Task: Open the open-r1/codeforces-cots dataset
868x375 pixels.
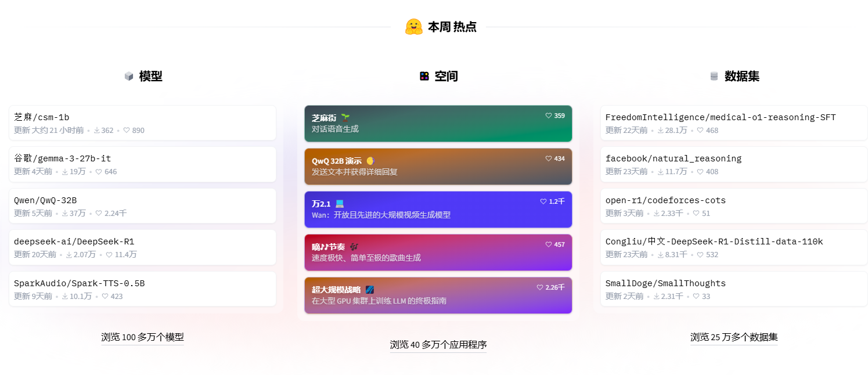Action: [734, 206]
